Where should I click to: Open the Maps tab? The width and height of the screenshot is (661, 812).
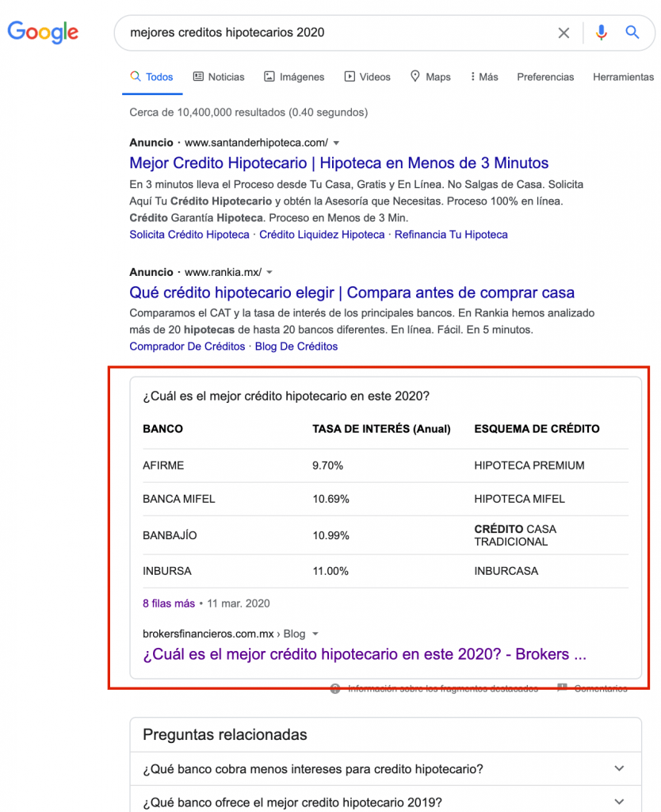[x=430, y=77]
